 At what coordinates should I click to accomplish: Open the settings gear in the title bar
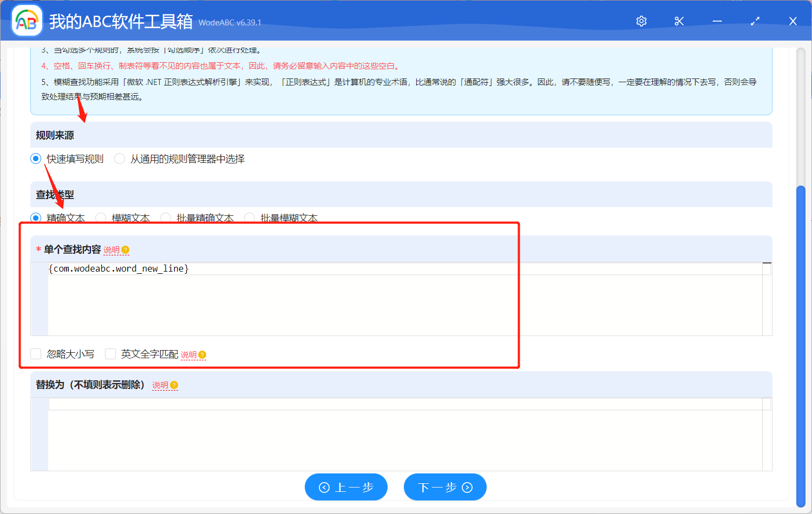coord(641,21)
